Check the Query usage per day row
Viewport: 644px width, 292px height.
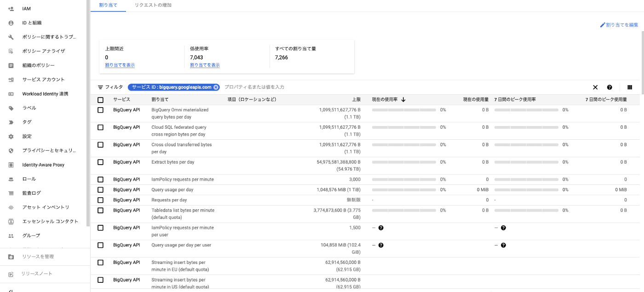pyautogui.click(x=100, y=189)
